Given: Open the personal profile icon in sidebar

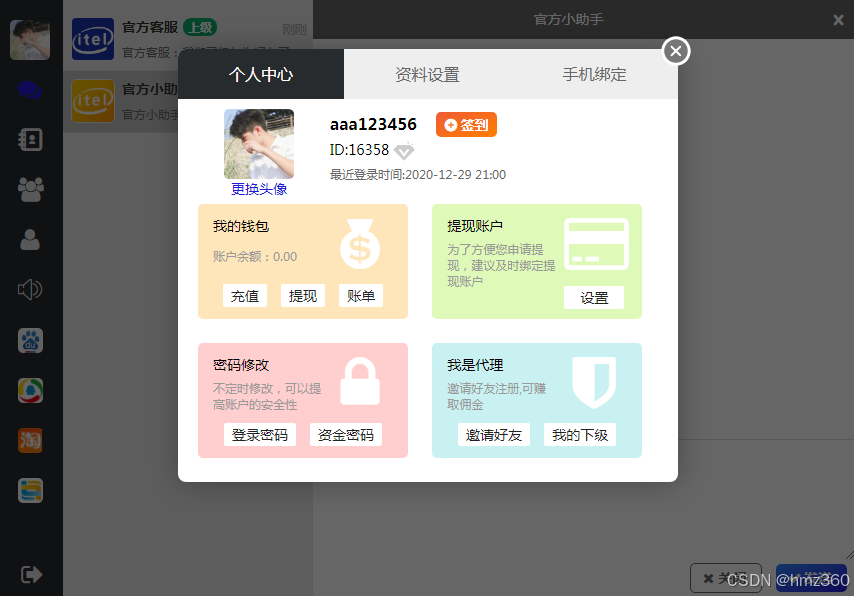Looking at the screenshot, I should 30,240.
